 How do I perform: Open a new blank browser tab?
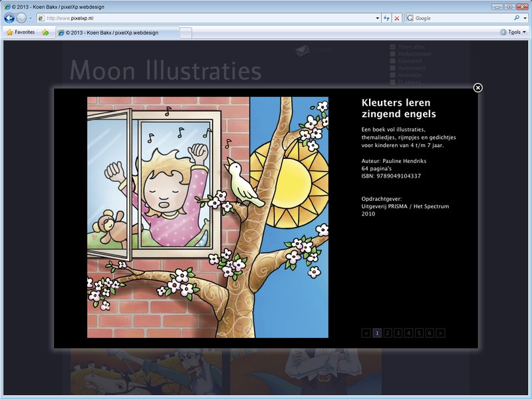pyautogui.click(x=186, y=32)
